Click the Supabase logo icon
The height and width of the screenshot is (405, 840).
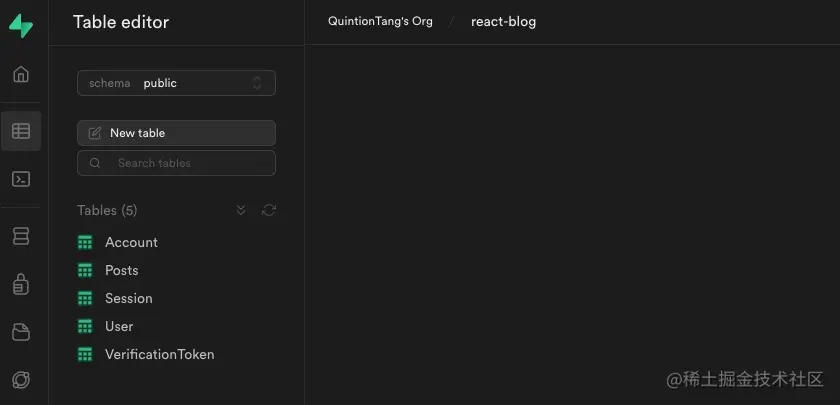click(x=21, y=26)
